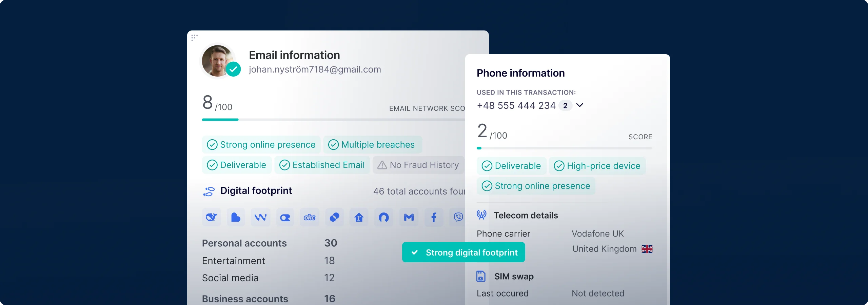Click the phone count badge showing 2

(x=565, y=105)
